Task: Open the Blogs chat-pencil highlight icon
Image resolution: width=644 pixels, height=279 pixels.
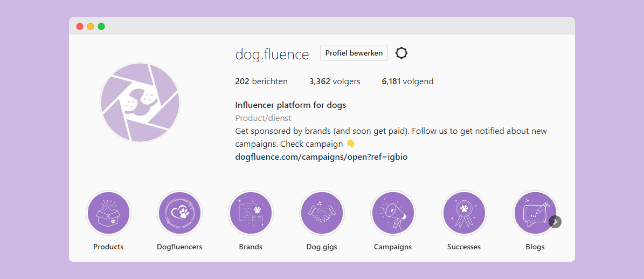Action: pyautogui.click(x=534, y=213)
